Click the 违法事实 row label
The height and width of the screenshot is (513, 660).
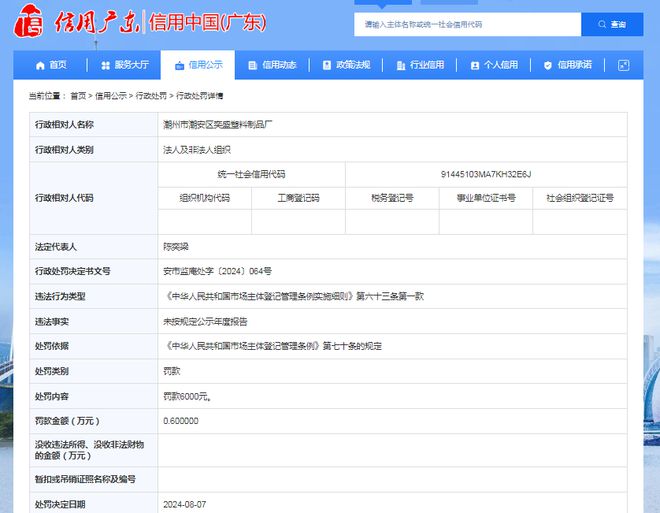[52, 322]
